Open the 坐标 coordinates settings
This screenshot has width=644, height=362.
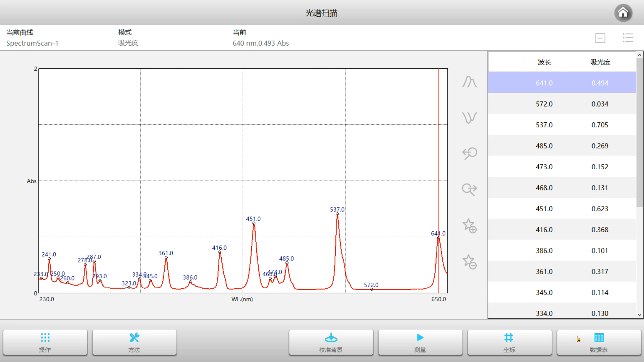coord(509,342)
